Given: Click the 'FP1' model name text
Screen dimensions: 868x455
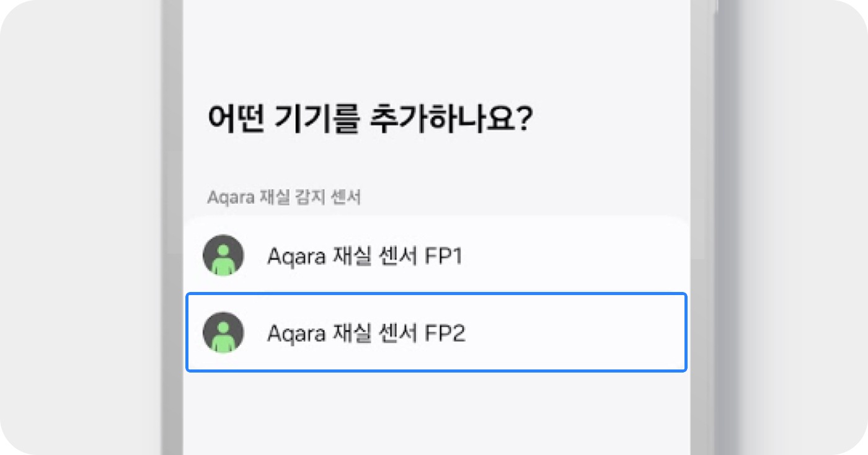Looking at the screenshot, I should (443, 256).
